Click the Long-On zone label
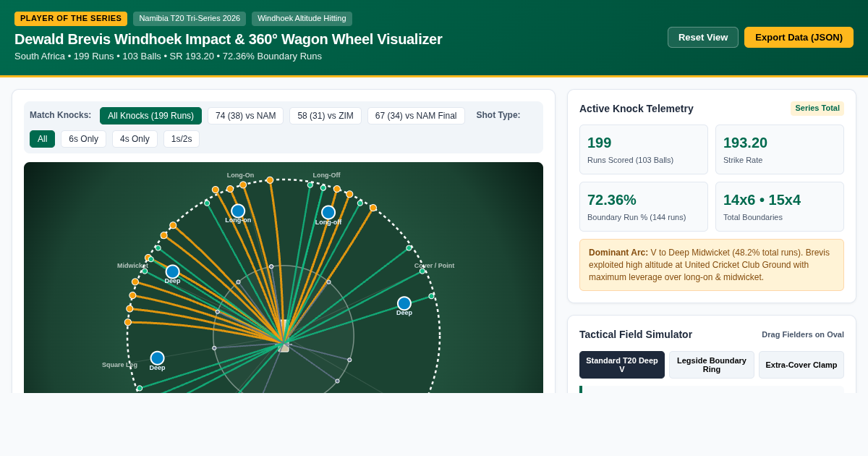Image resolution: width=868 pixels, height=456 pixels. [240, 175]
